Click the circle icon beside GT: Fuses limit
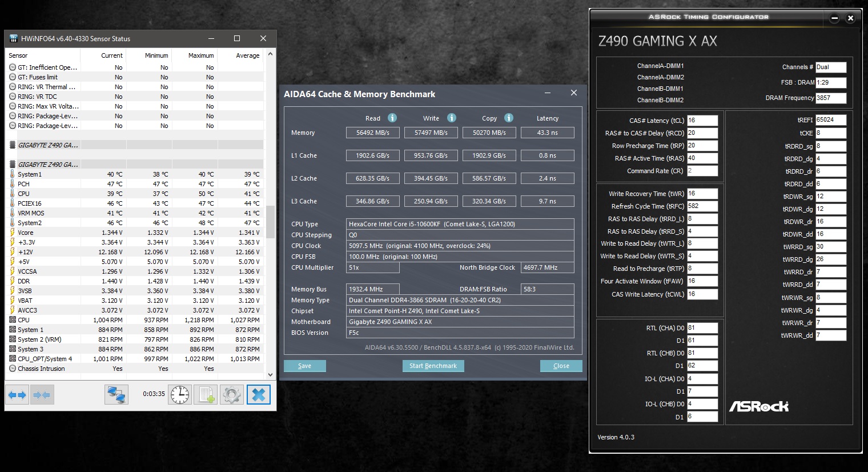868x472 pixels. click(x=13, y=77)
